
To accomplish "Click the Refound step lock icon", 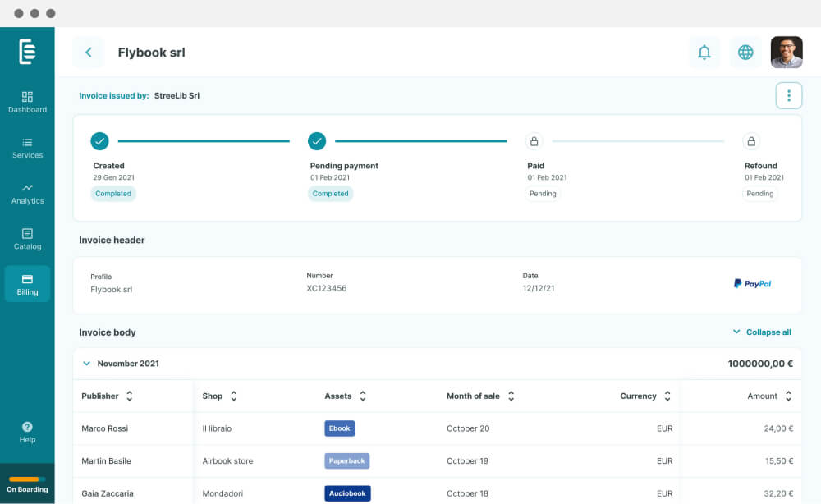I will 751,141.
